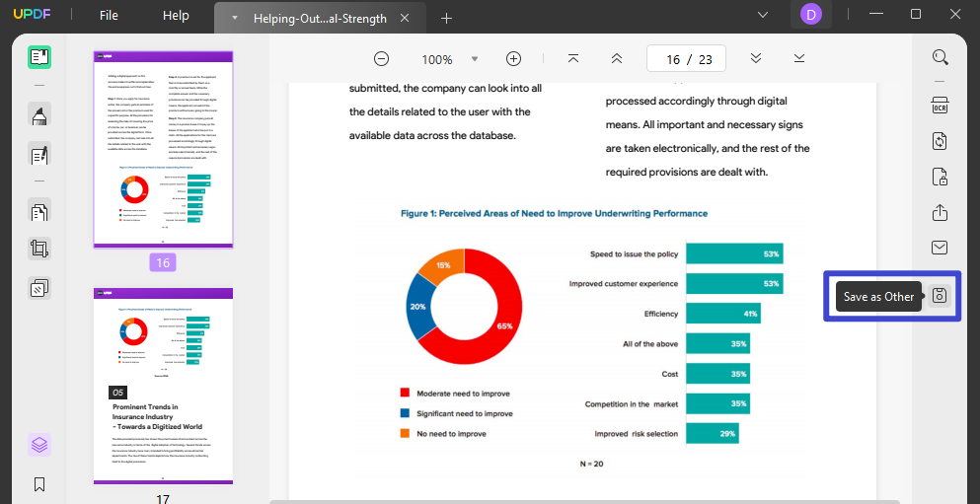The height and width of the screenshot is (504, 980).
Task: Send the file by email icon
Action: 940,248
